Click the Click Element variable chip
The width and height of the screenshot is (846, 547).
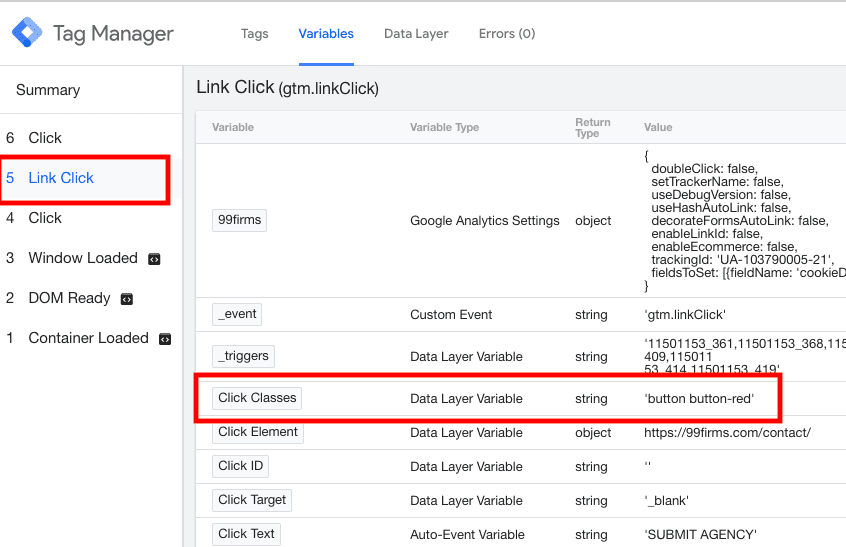[x=257, y=432]
